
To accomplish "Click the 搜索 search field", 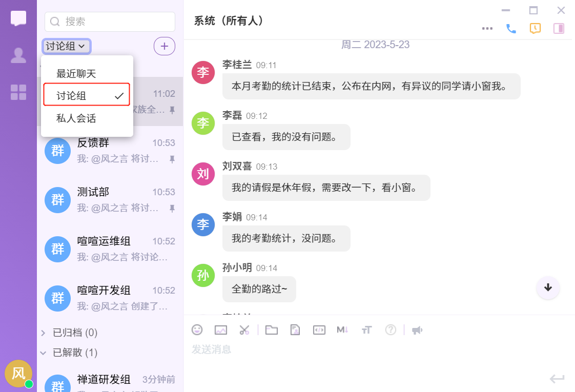I will 110,22.
